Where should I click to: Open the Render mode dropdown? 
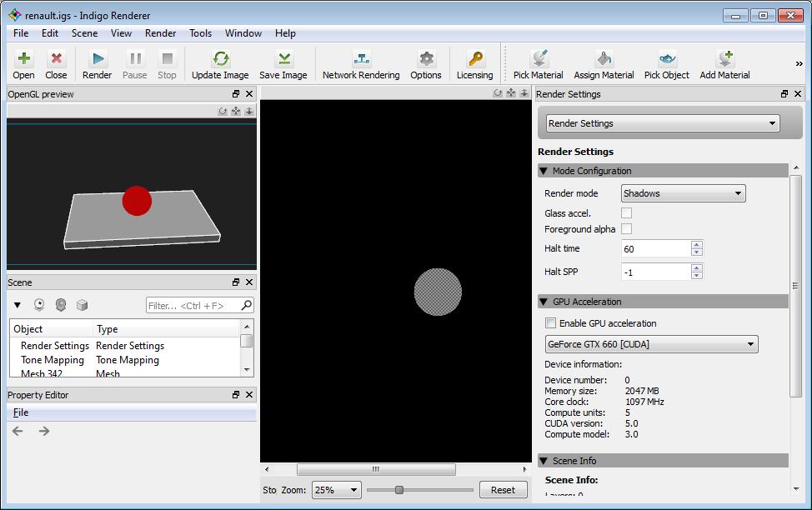[683, 193]
